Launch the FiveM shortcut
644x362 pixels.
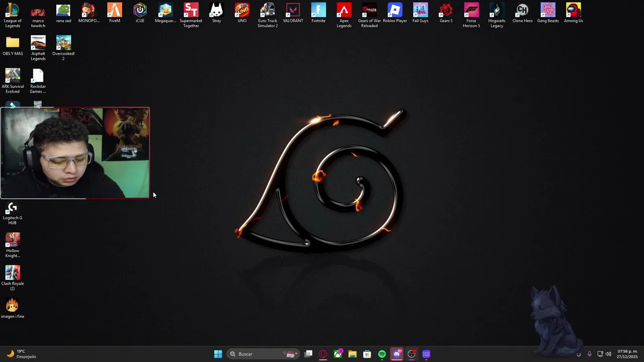click(x=115, y=13)
